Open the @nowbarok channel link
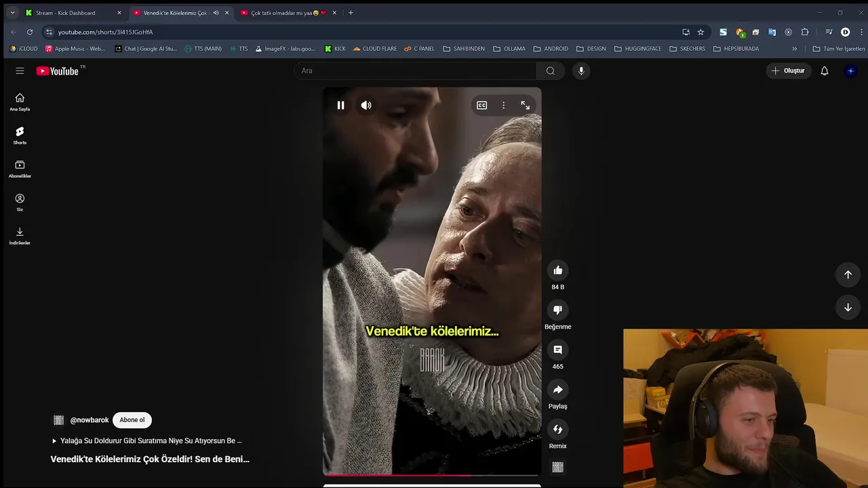Image resolution: width=868 pixels, height=488 pixels. pyautogui.click(x=90, y=420)
